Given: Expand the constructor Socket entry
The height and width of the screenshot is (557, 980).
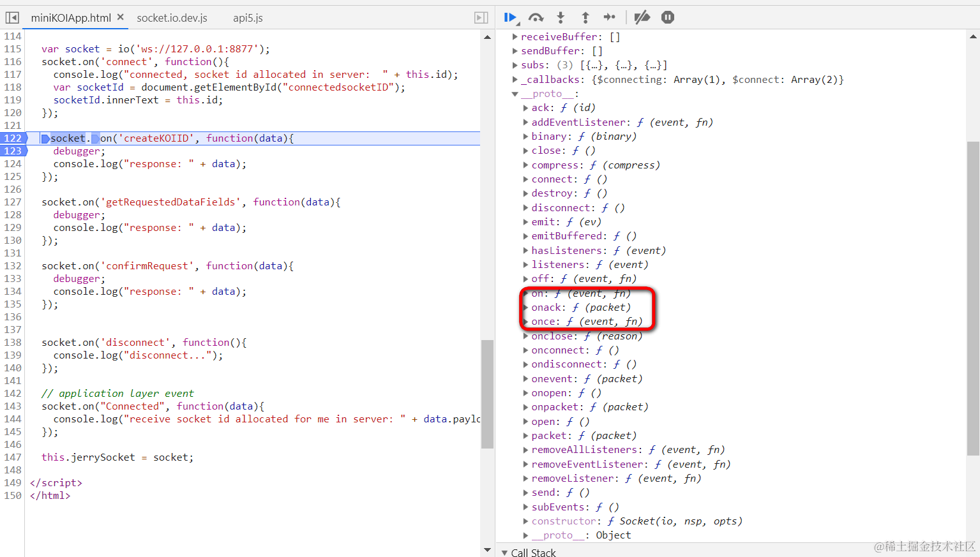Looking at the screenshot, I should click(525, 521).
